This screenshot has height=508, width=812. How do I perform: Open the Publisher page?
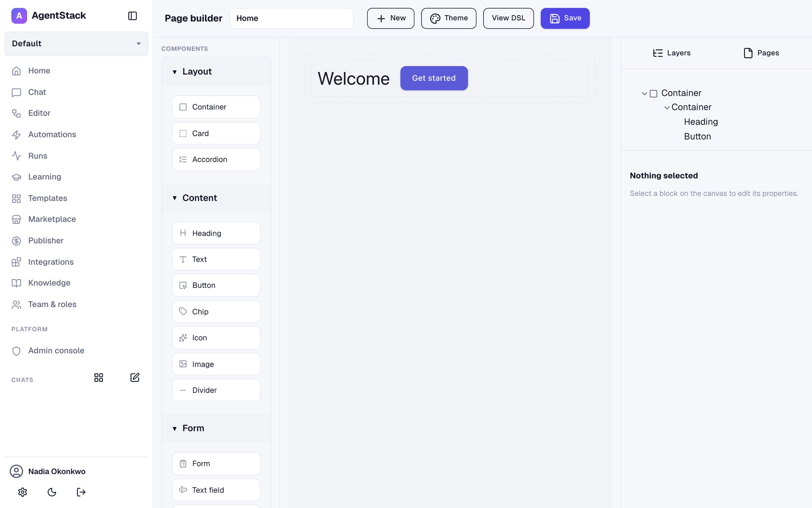(x=76, y=240)
